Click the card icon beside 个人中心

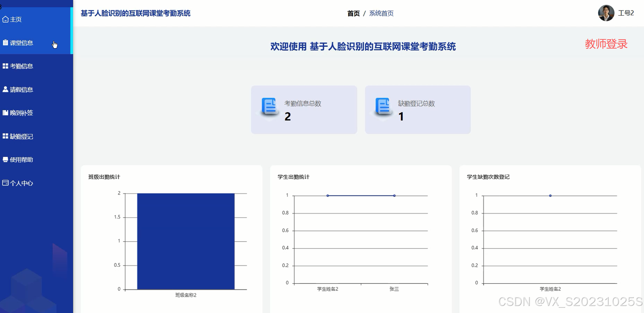5,183
